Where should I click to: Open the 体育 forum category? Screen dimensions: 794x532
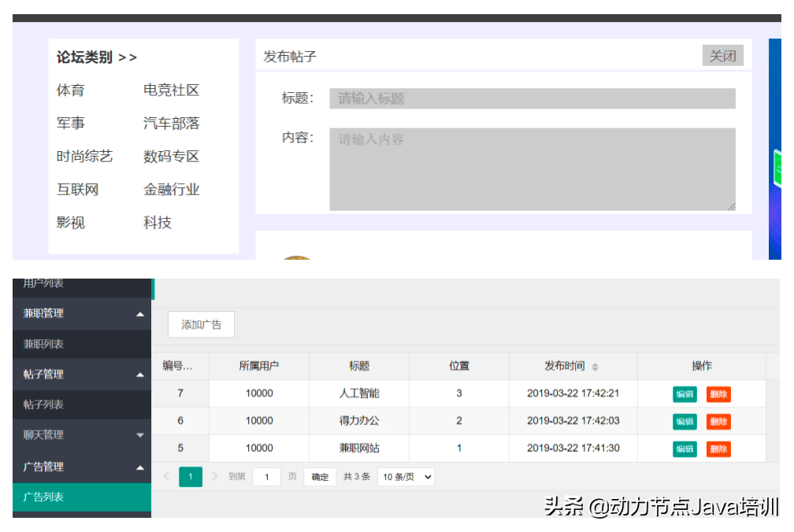(70, 90)
